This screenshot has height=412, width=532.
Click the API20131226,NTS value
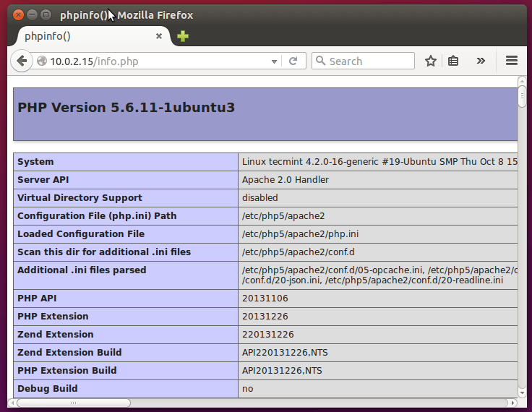coord(282,370)
